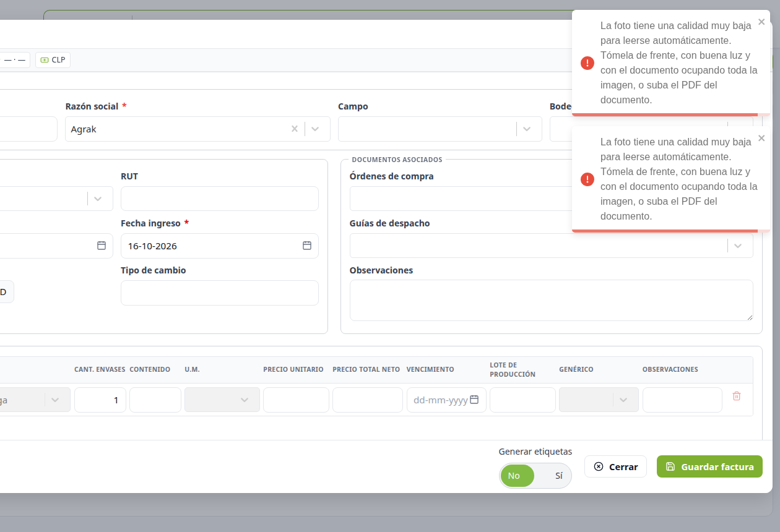Screen dimensions: 780x532
Task: Open the Fecha ingreso calendar picker
Action: point(307,246)
